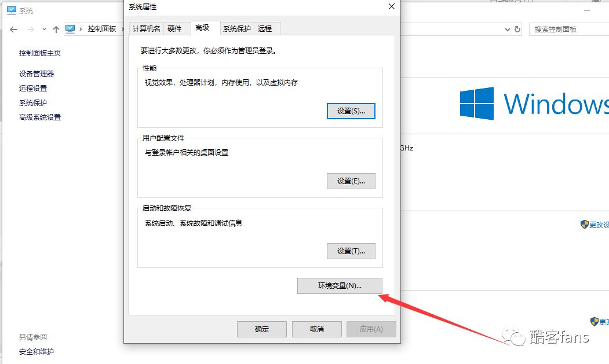Go back in System window

pos(13,29)
